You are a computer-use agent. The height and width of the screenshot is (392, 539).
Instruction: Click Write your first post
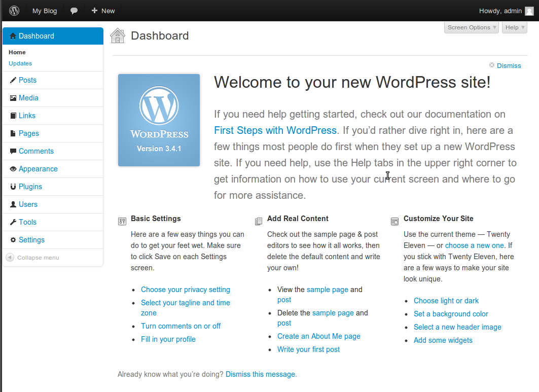pos(308,349)
